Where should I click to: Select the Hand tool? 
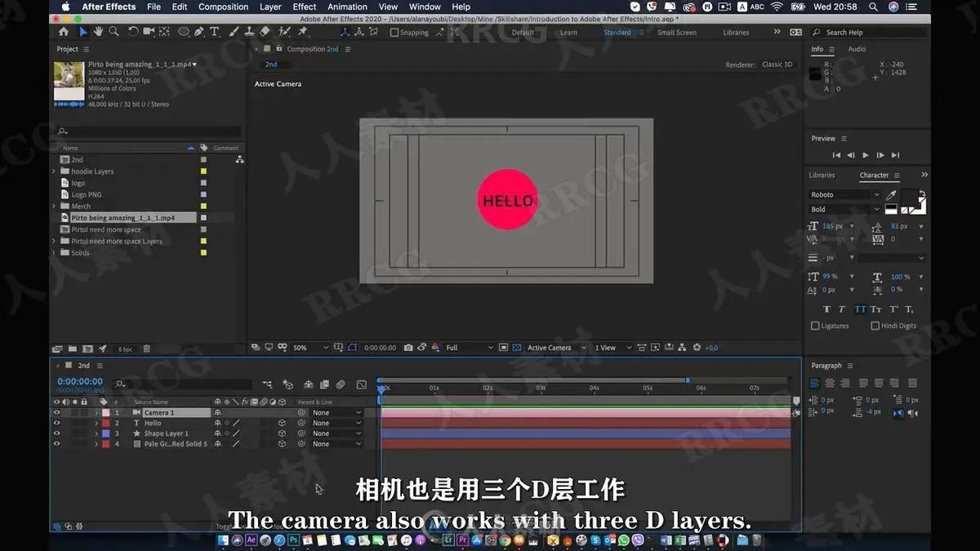[98, 32]
